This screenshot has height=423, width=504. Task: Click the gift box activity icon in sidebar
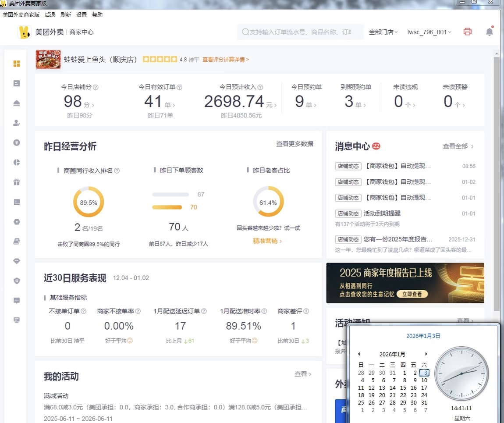point(16,182)
